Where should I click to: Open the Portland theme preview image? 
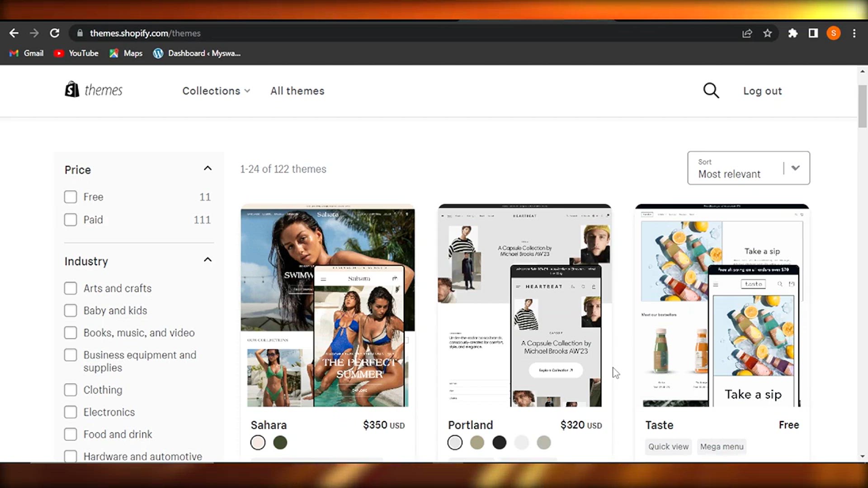point(524,305)
